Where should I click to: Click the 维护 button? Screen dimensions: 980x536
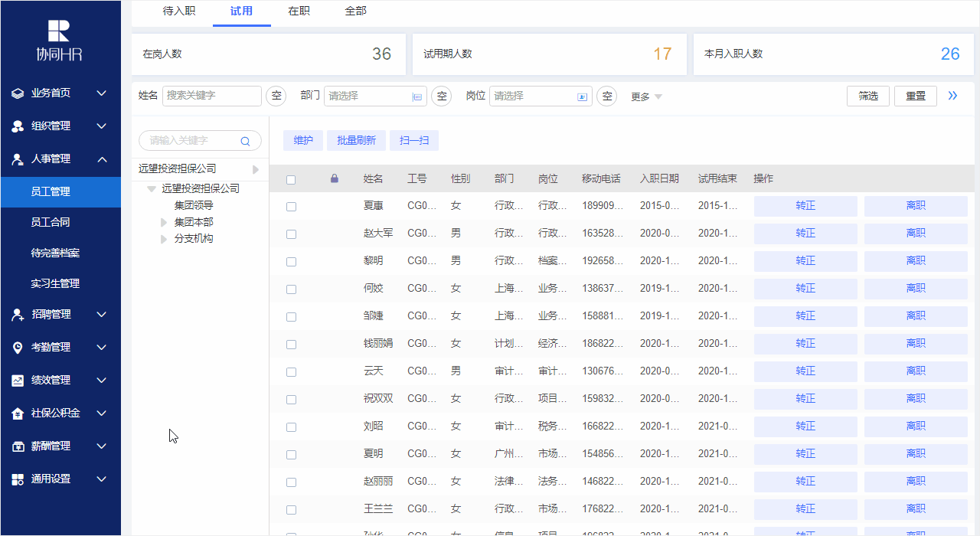click(303, 140)
